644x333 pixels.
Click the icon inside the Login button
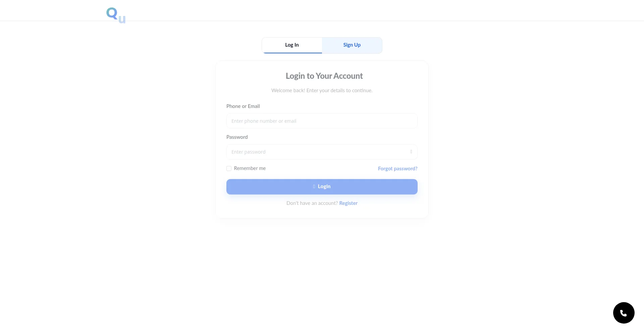tap(314, 187)
